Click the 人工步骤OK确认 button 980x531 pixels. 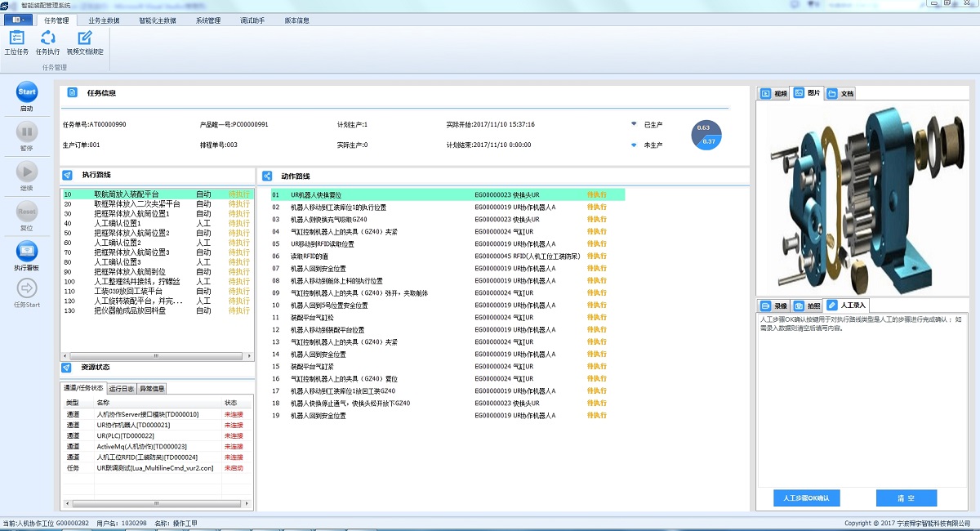[x=806, y=498]
